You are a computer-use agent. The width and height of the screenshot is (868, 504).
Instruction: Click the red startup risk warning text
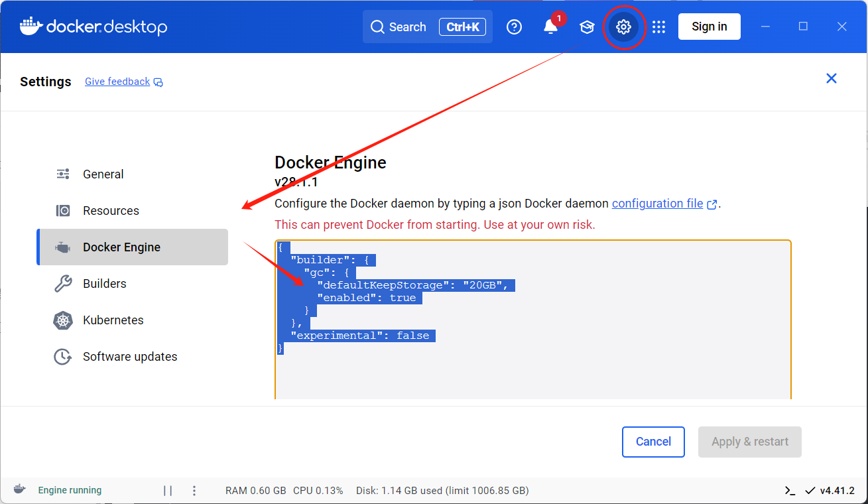tap(435, 225)
